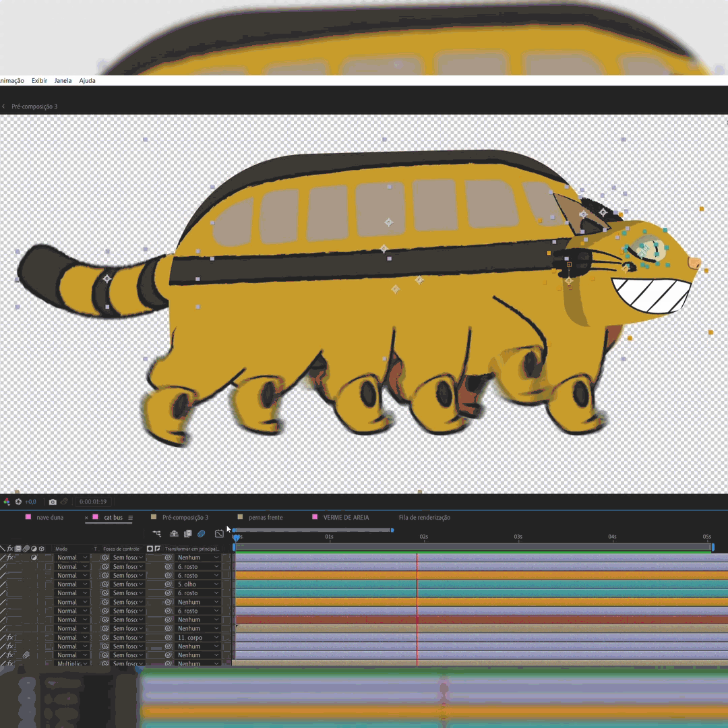Click the parent pick whip on the 5. olho row

[168, 584]
